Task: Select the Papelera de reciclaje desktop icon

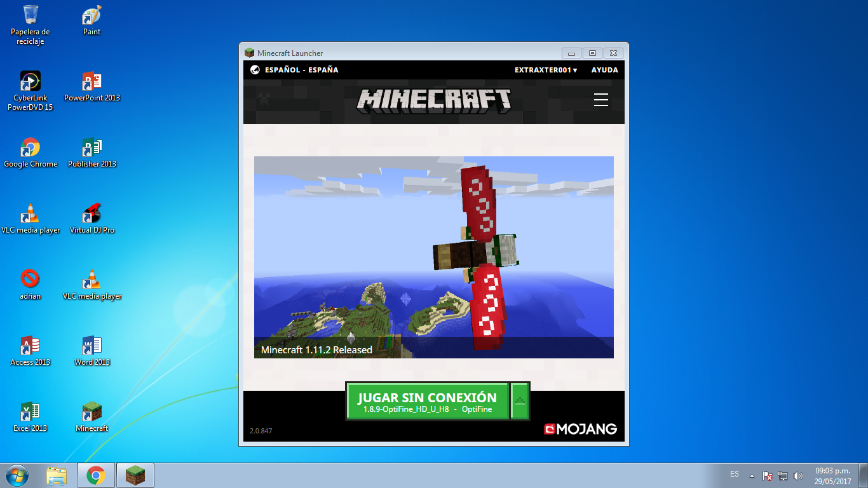Action: [30, 25]
